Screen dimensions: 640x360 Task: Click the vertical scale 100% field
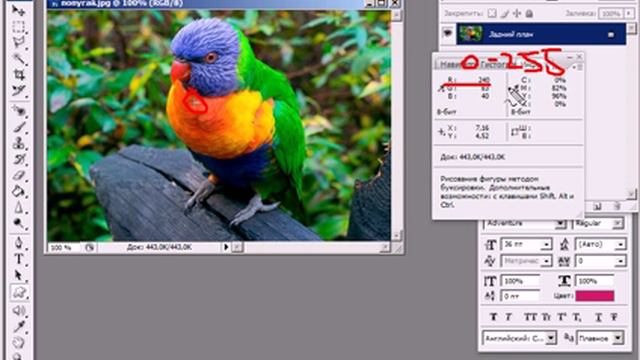(521, 281)
